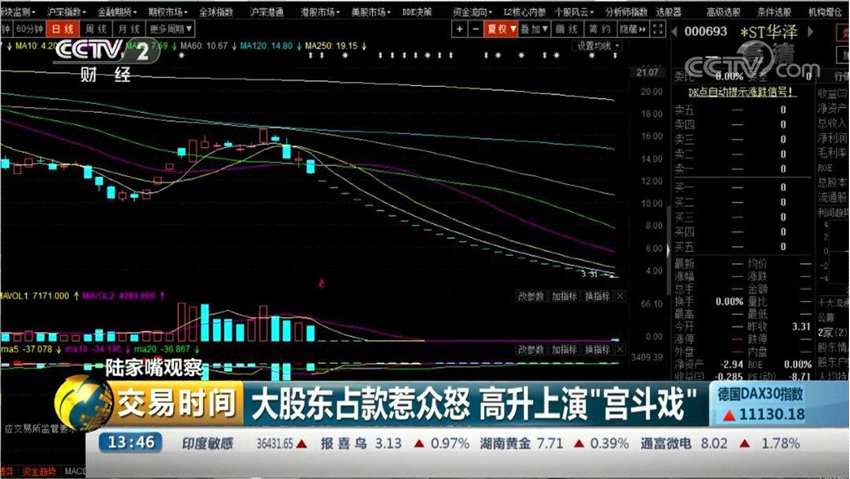
Task: Open the 设置均线 moving-average settings dropdown
Action: pyautogui.click(x=598, y=46)
